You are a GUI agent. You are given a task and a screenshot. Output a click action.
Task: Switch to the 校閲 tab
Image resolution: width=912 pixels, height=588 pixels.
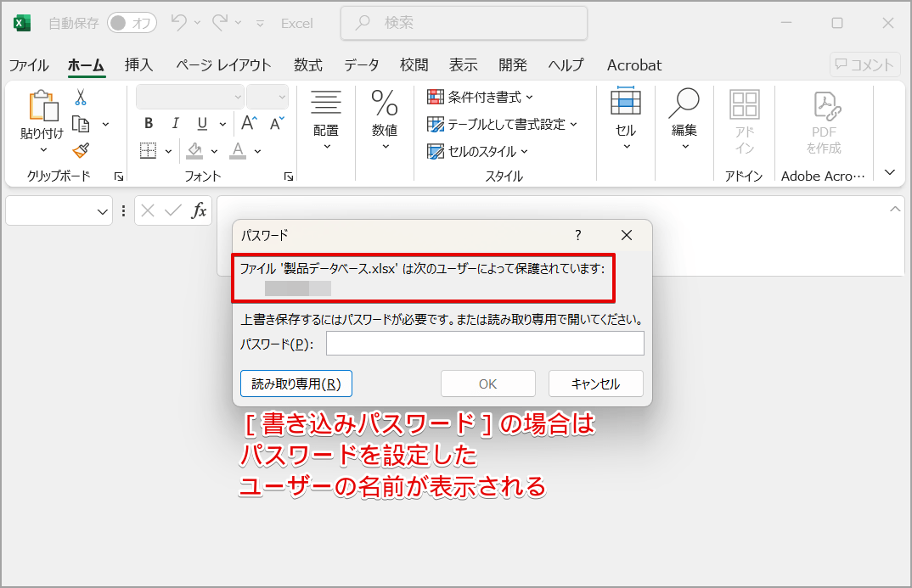tap(414, 65)
